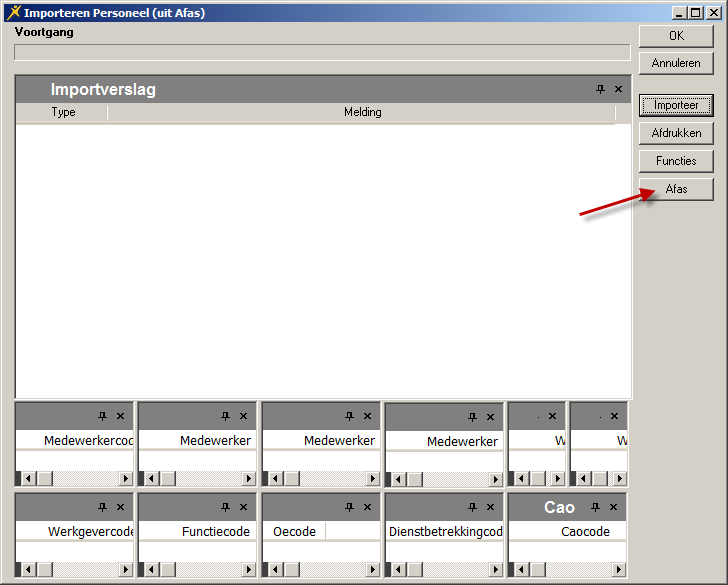
Task: Close the panel containing Werkgevercode
Action: click(x=120, y=507)
